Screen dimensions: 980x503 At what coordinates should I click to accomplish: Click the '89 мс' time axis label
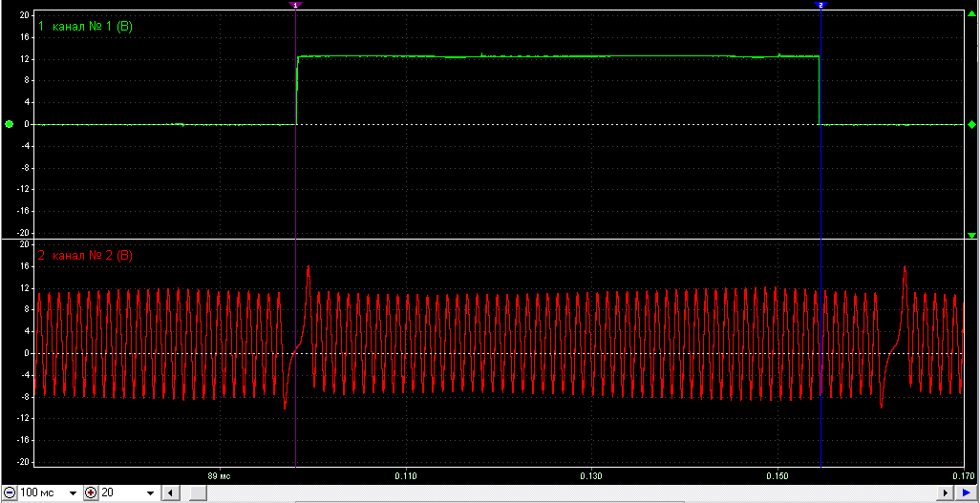220,476
